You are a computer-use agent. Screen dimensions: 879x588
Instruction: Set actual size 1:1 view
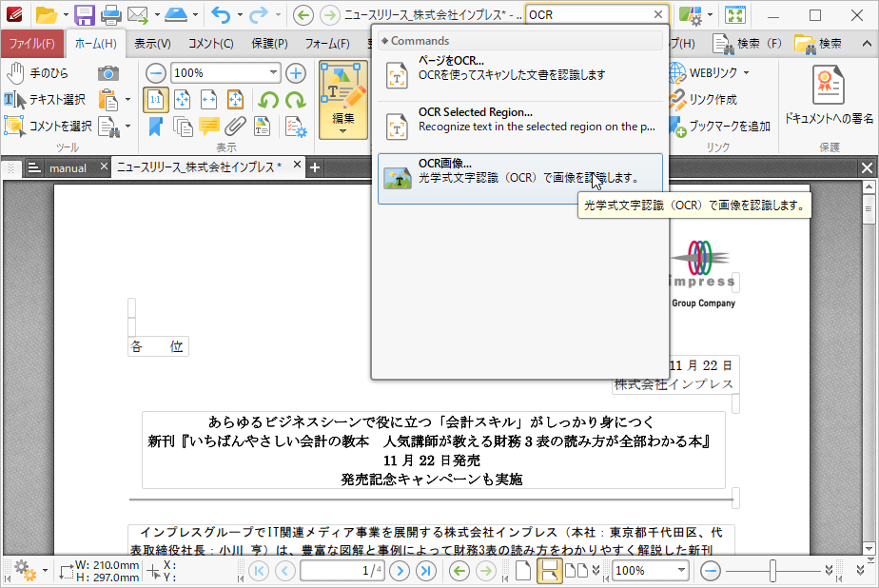[155, 100]
